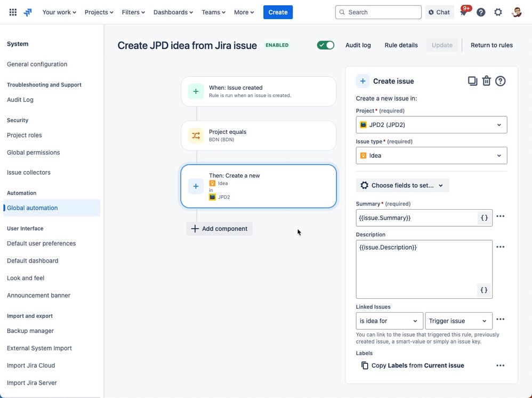The width and height of the screenshot is (532, 398).
Task: Select Global automation in sidebar
Action: pos(52,208)
